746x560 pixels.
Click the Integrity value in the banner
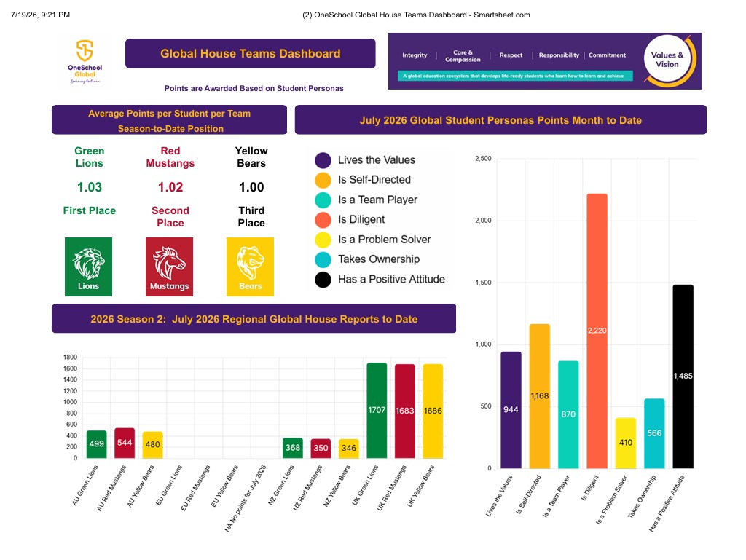pos(415,55)
